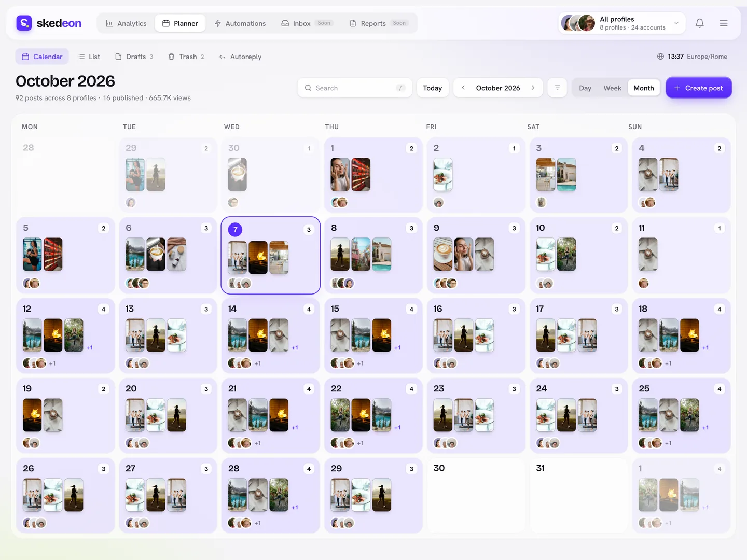Select the empty October 30 day cell
Screen dimensions: 747x560
(x=476, y=495)
